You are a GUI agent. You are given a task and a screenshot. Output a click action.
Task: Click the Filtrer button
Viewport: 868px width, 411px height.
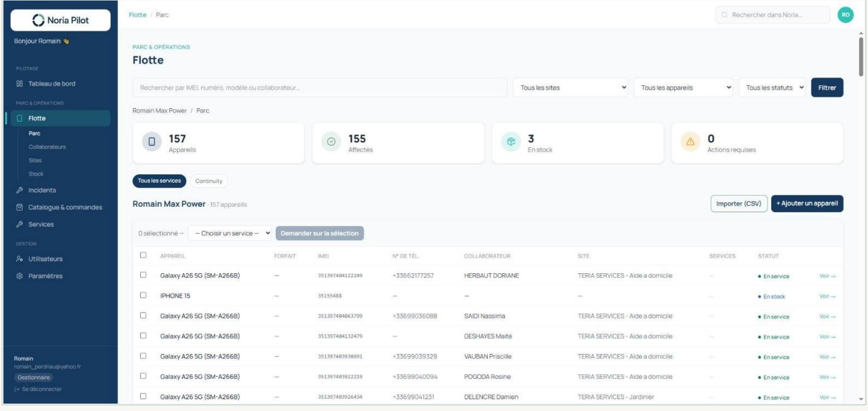click(x=827, y=88)
